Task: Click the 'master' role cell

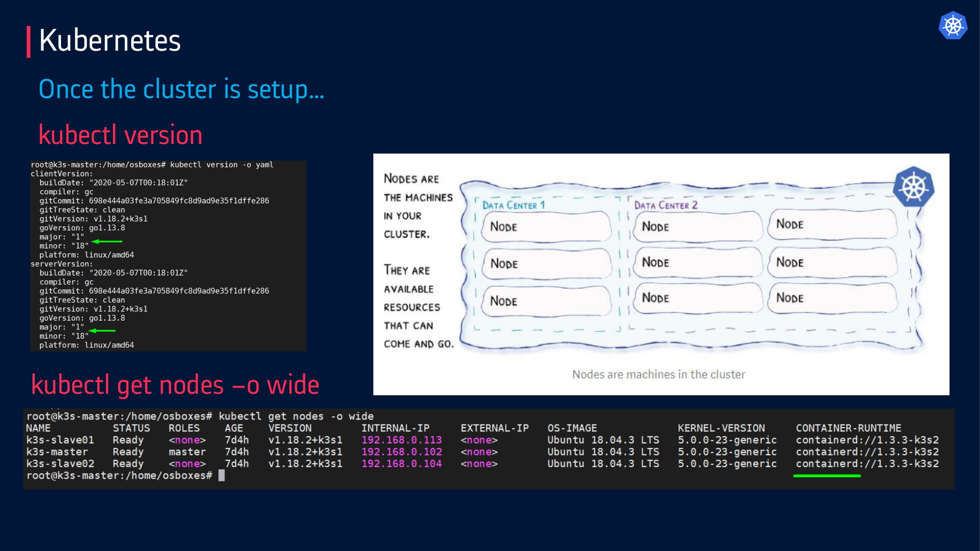Action: coord(187,452)
